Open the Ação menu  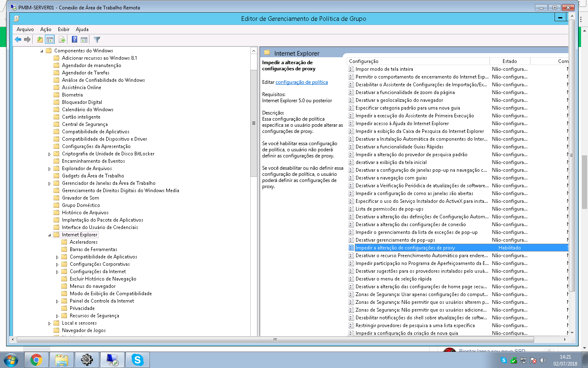tap(46, 29)
